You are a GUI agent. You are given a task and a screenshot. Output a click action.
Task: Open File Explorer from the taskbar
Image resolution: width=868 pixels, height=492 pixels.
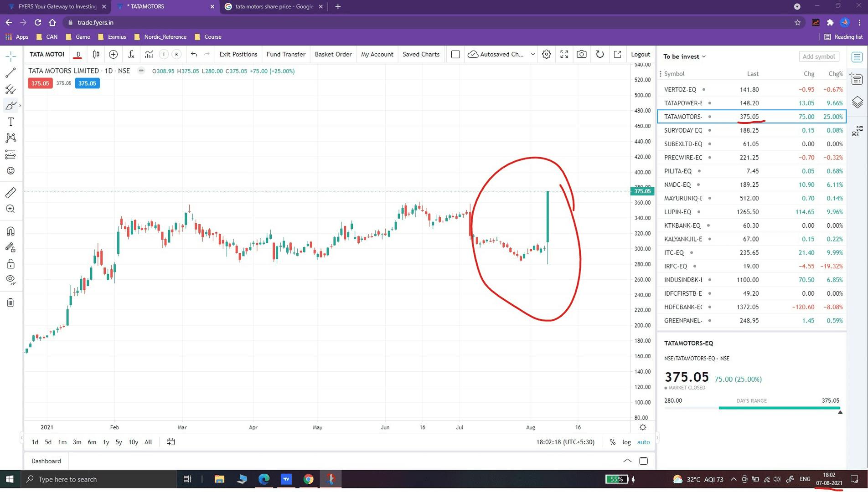click(x=219, y=479)
